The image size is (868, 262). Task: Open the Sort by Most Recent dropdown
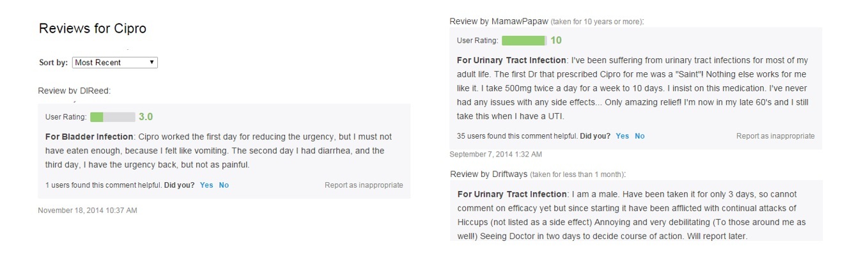[114, 63]
